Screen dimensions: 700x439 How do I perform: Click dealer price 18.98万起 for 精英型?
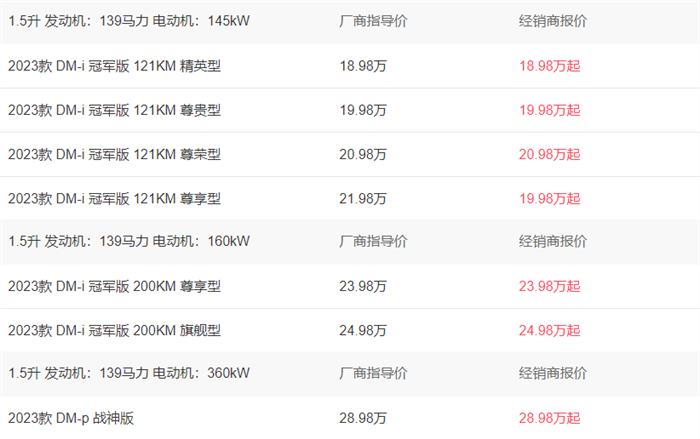tap(550, 66)
